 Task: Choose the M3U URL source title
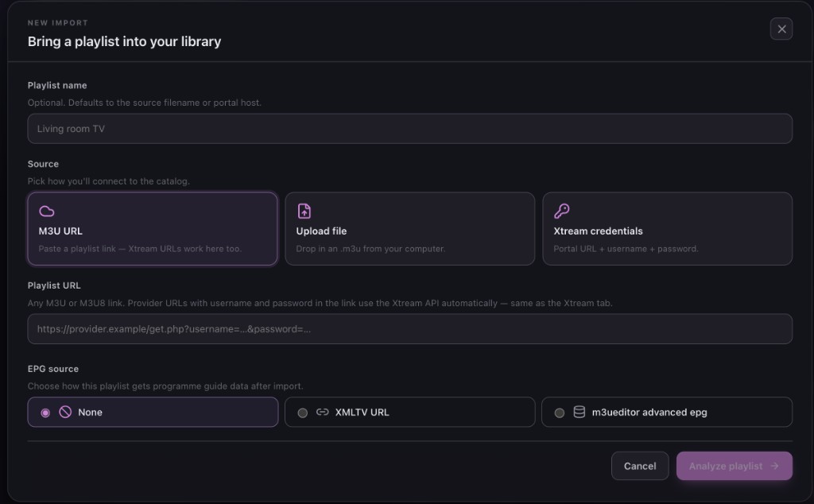pyautogui.click(x=60, y=231)
